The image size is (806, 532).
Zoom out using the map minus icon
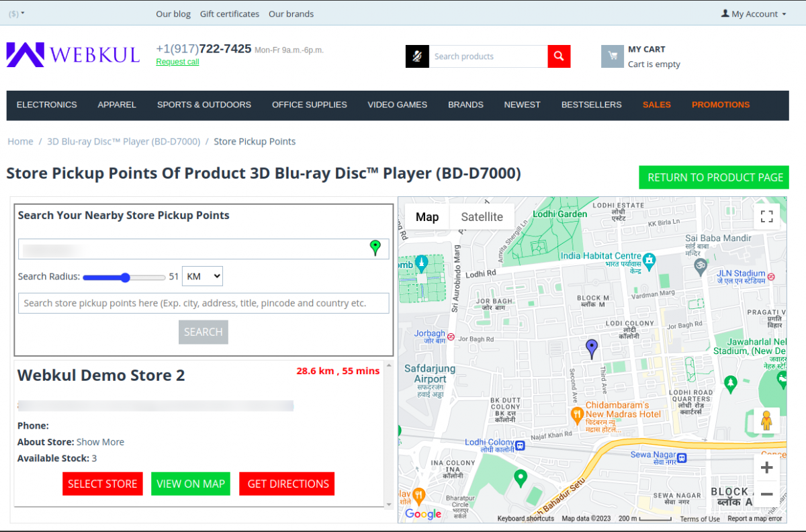(766, 495)
